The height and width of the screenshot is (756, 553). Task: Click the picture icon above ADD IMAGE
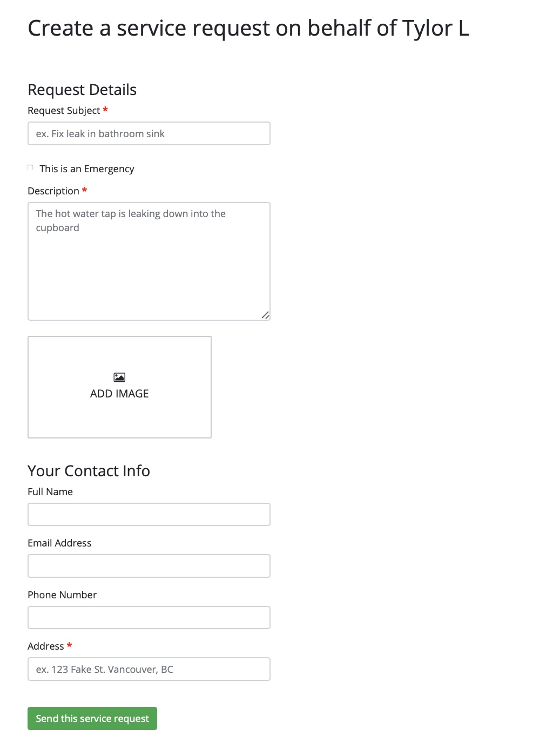119,377
